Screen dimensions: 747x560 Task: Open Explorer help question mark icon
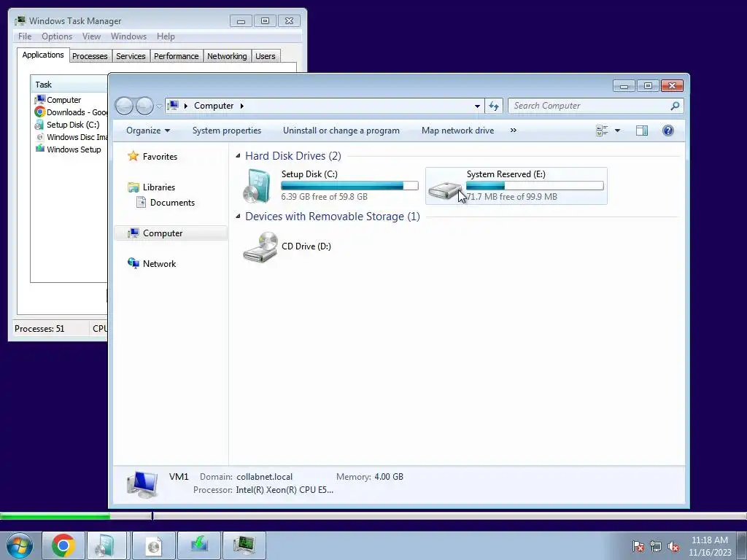click(668, 131)
